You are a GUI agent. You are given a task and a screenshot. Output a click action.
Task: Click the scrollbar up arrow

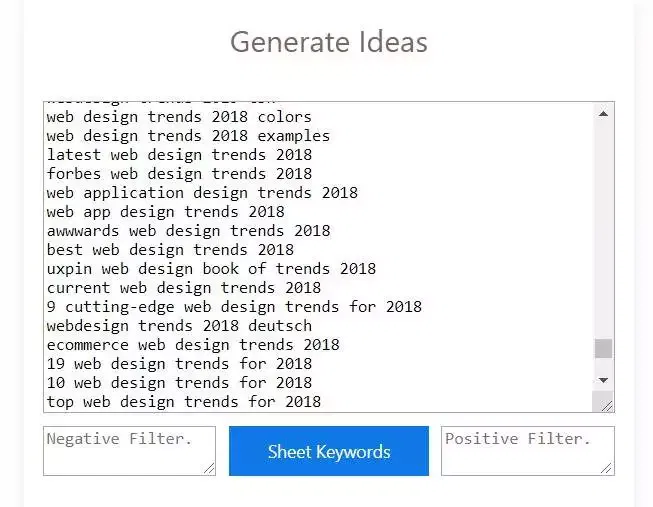[603, 114]
